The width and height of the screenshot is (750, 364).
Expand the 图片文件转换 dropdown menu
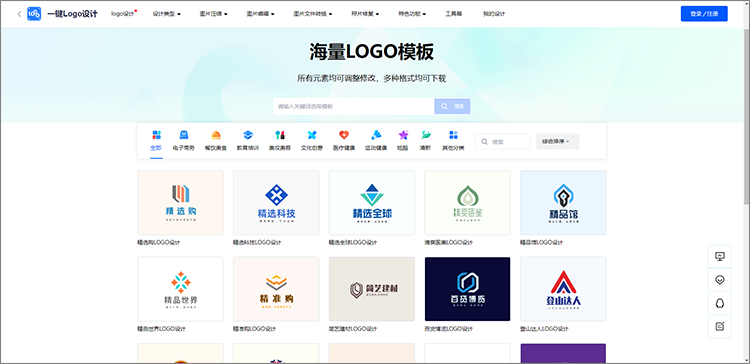[313, 14]
